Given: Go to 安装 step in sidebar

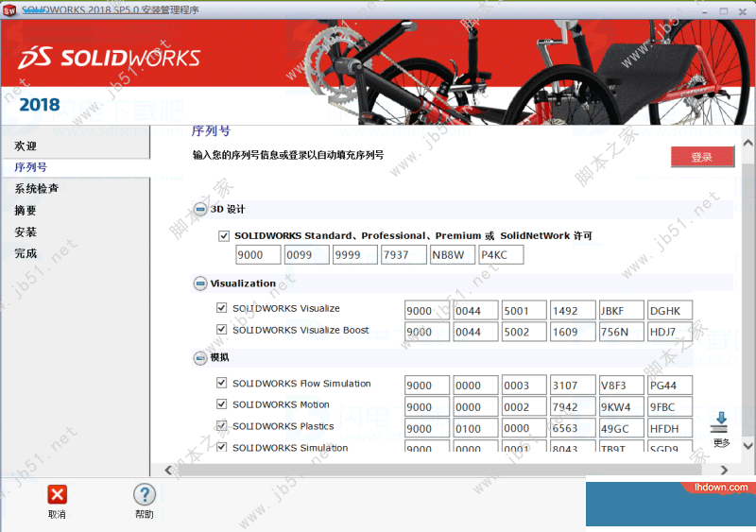Looking at the screenshot, I should pos(26,232).
